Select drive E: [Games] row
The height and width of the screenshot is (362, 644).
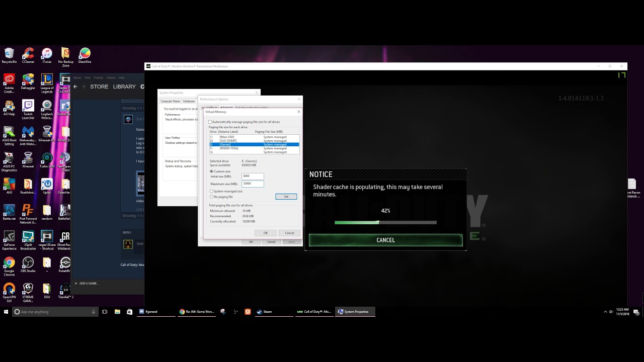click(254, 144)
